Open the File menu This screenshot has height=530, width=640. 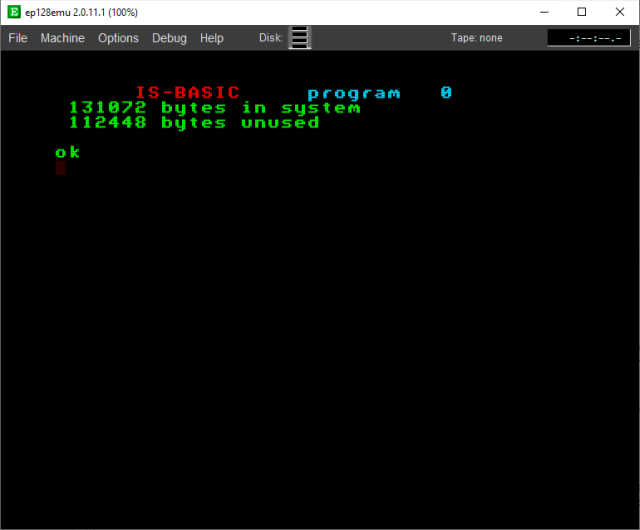[x=18, y=38]
